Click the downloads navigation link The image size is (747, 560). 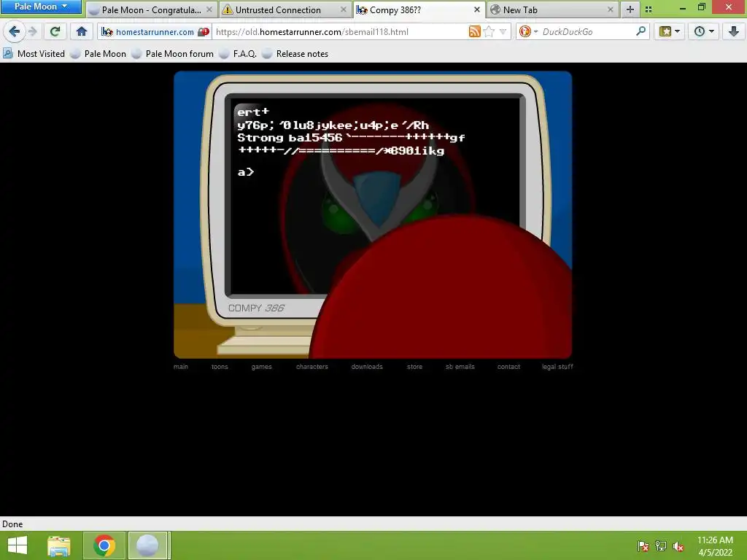coord(367,367)
